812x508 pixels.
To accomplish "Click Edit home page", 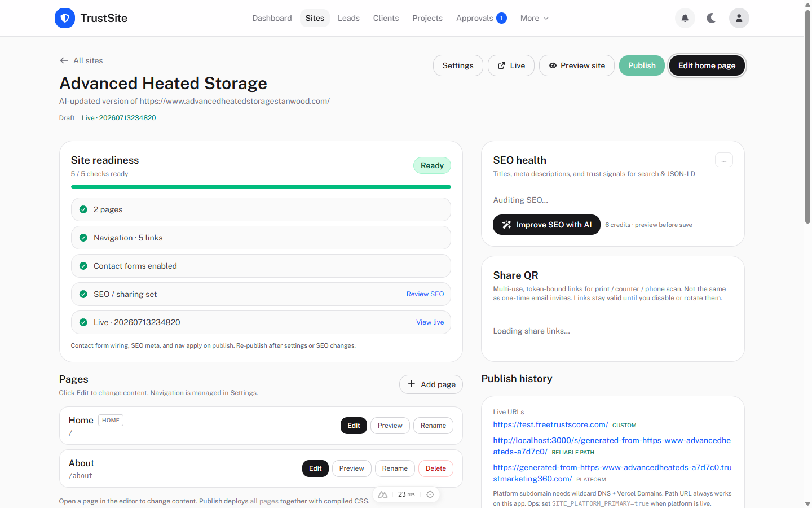I will (707, 65).
